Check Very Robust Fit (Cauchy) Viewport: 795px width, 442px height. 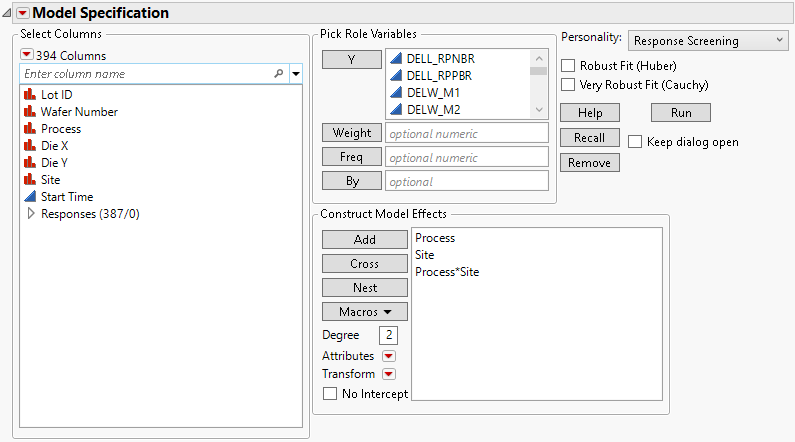point(569,84)
